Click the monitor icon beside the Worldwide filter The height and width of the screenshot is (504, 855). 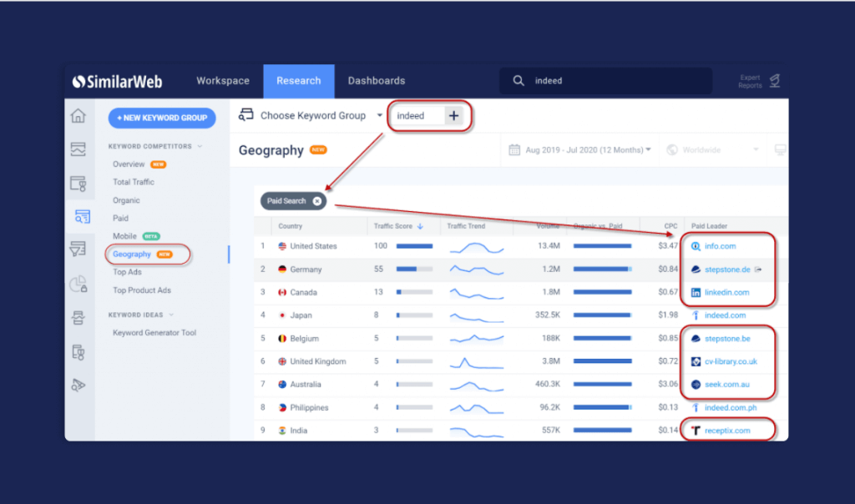point(780,149)
